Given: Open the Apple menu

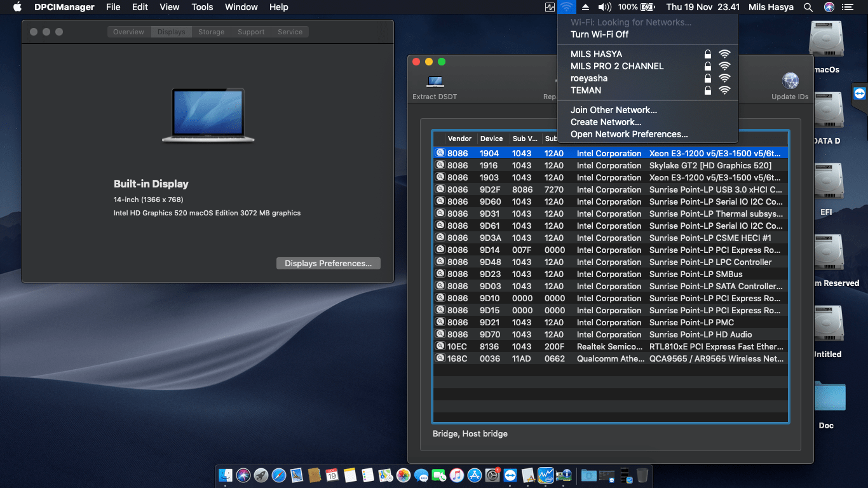Looking at the screenshot, I should point(17,7).
